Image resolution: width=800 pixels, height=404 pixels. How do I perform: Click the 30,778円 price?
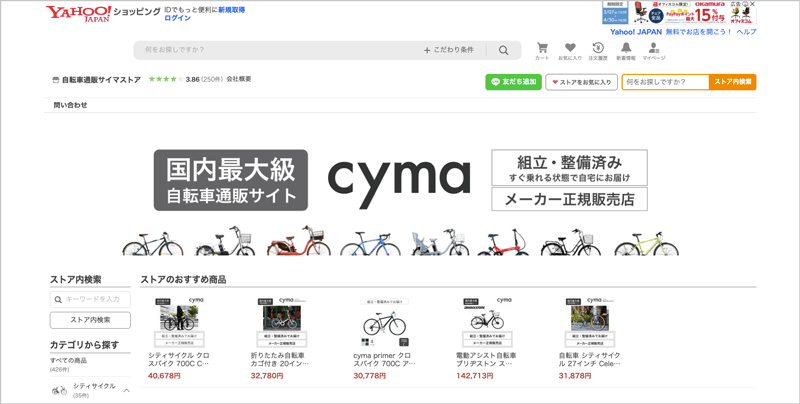[x=369, y=376]
